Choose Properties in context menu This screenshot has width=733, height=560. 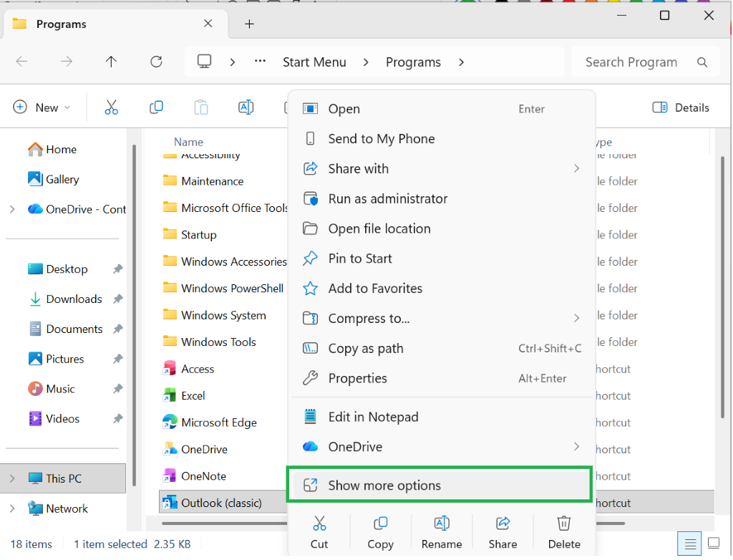click(441, 378)
